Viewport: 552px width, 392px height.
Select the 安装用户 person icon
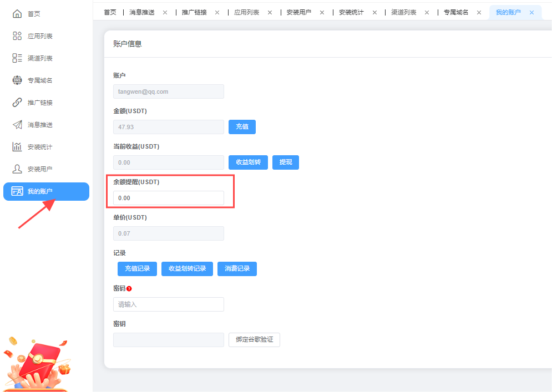click(17, 169)
